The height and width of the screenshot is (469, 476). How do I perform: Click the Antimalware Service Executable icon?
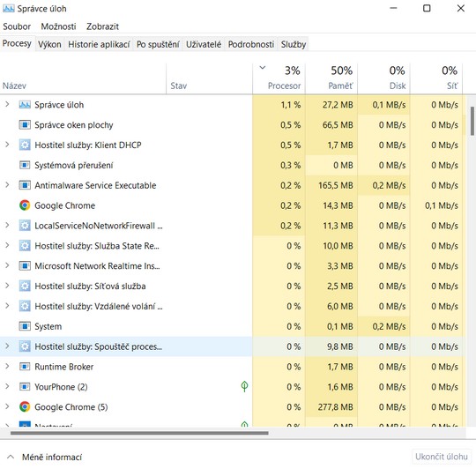tap(25, 185)
